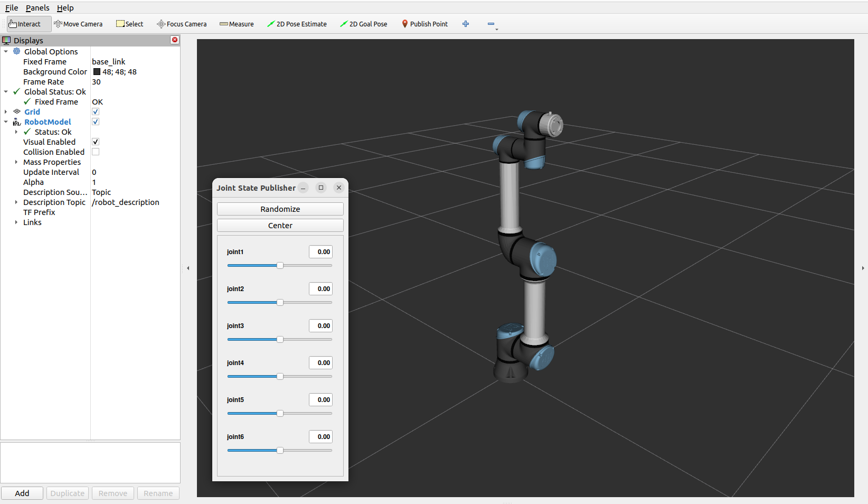Select the 2D Pose Estimate tool
This screenshot has width=868, height=504.
pyautogui.click(x=297, y=24)
